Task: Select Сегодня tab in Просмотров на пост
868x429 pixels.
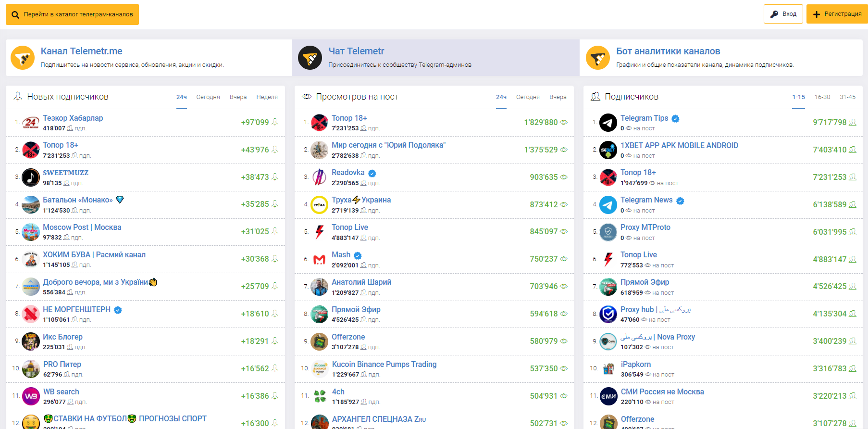Action: pos(528,97)
